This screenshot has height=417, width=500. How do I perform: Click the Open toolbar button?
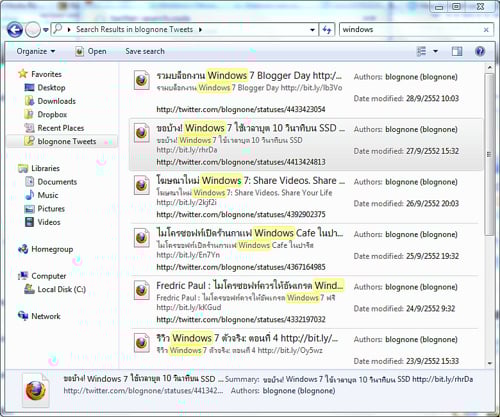(91, 51)
